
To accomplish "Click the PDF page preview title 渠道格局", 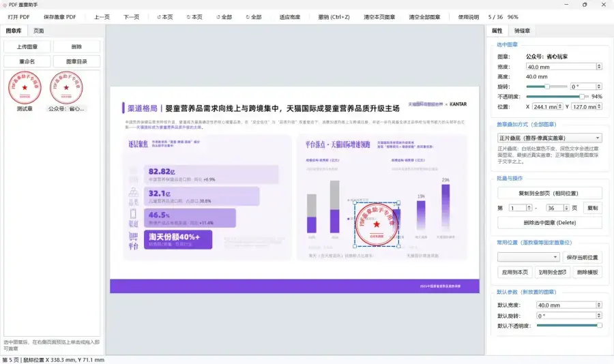I will [143, 108].
